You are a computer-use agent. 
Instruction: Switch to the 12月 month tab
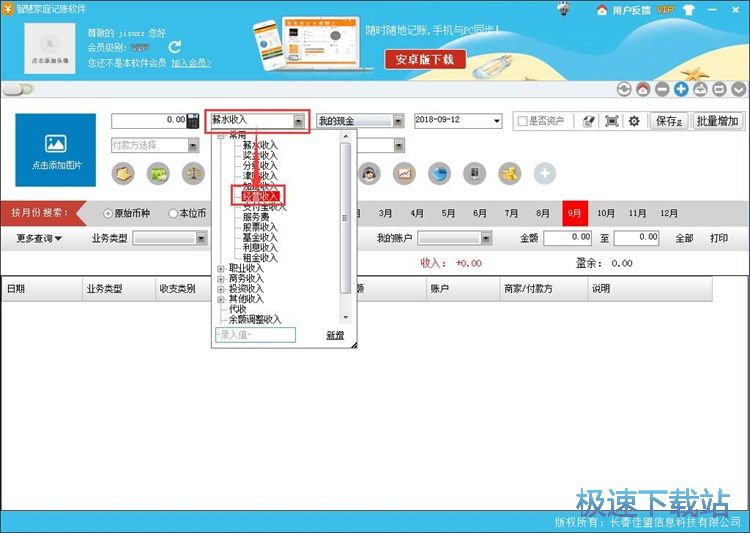[669, 213]
